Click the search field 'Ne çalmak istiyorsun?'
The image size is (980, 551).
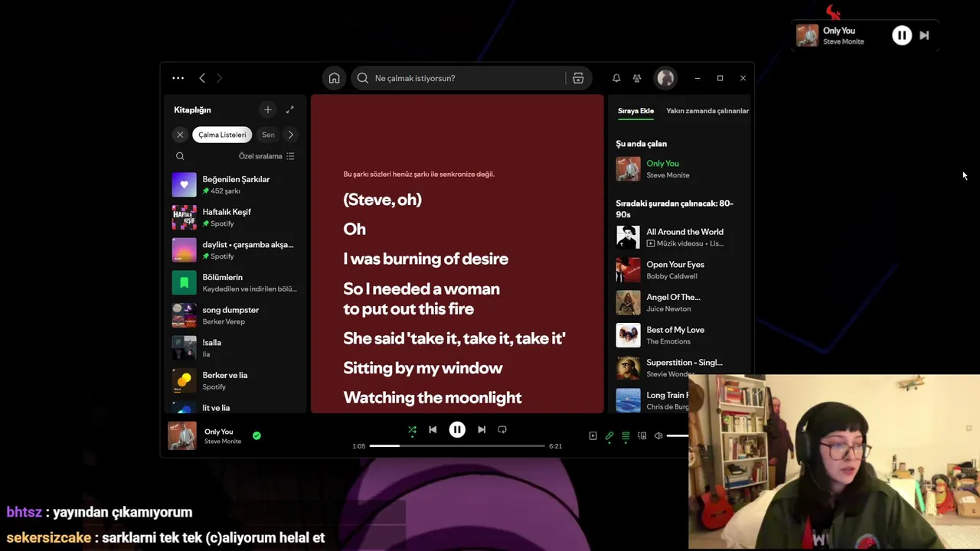pos(458,78)
